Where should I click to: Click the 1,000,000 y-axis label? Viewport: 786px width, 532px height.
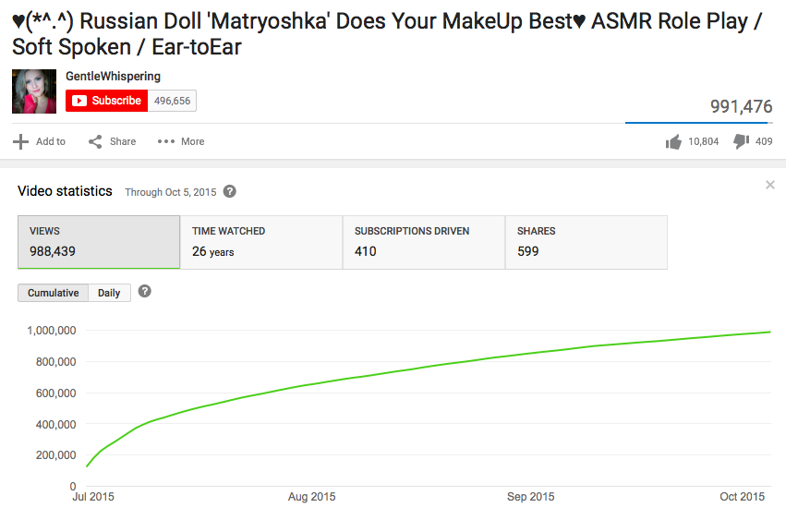tap(52, 331)
